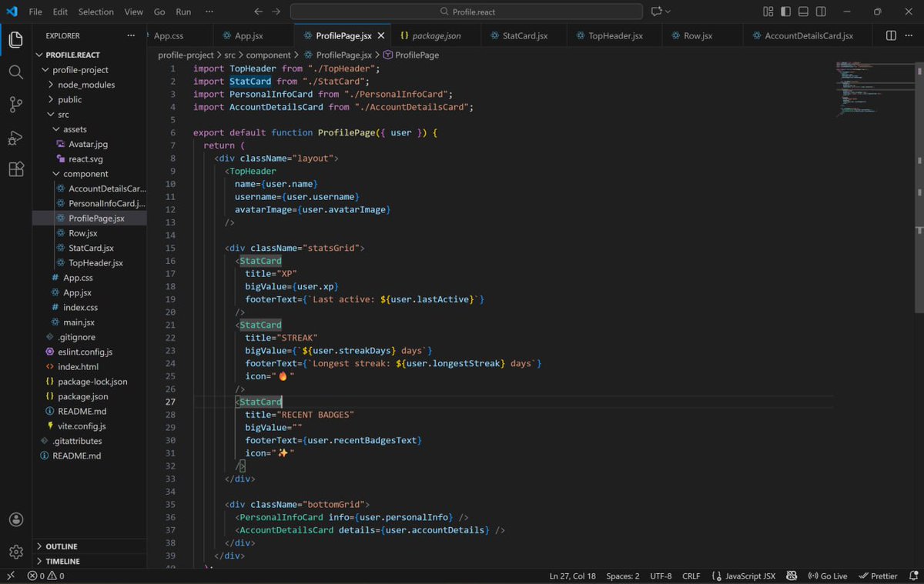This screenshot has width=924, height=584.
Task: Go to line via Ln 27, Col 18
Action: [x=572, y=576]
